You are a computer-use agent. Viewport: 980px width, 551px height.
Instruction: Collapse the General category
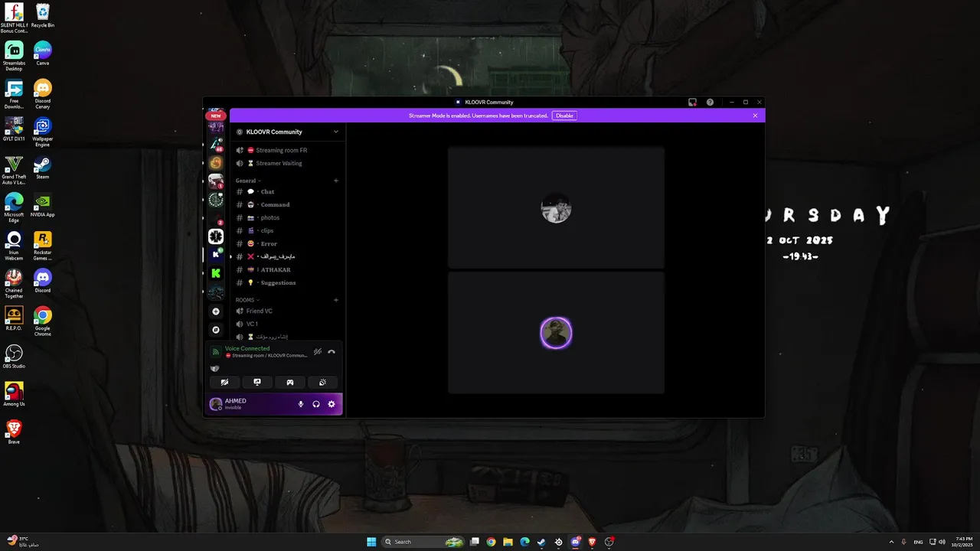[x=248, y=181]
